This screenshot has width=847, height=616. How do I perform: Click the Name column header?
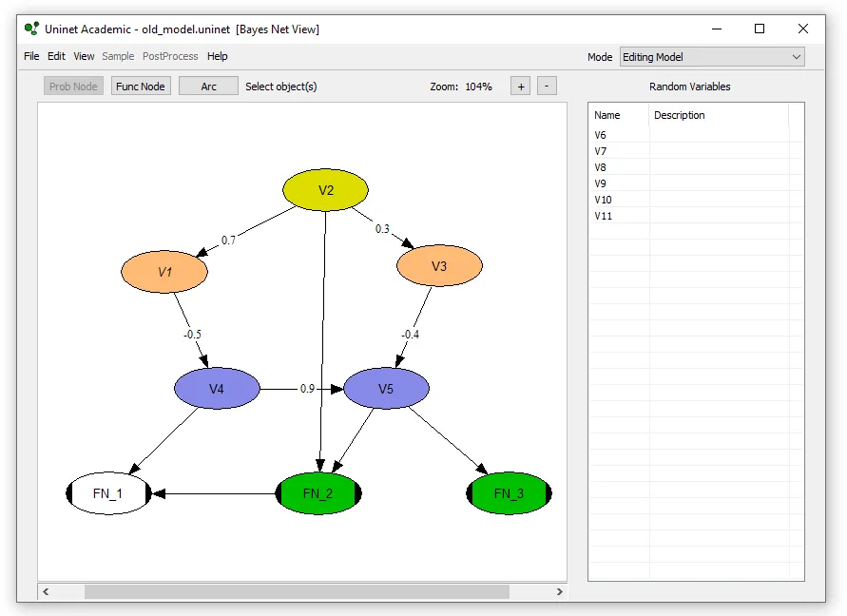tap(619, 115)
